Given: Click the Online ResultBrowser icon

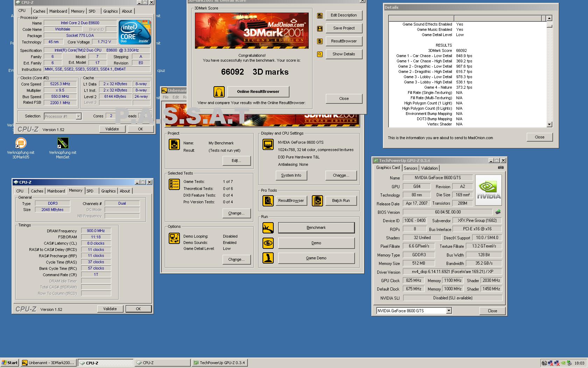Looking at the screenshot, I should [x=219, y=92].
